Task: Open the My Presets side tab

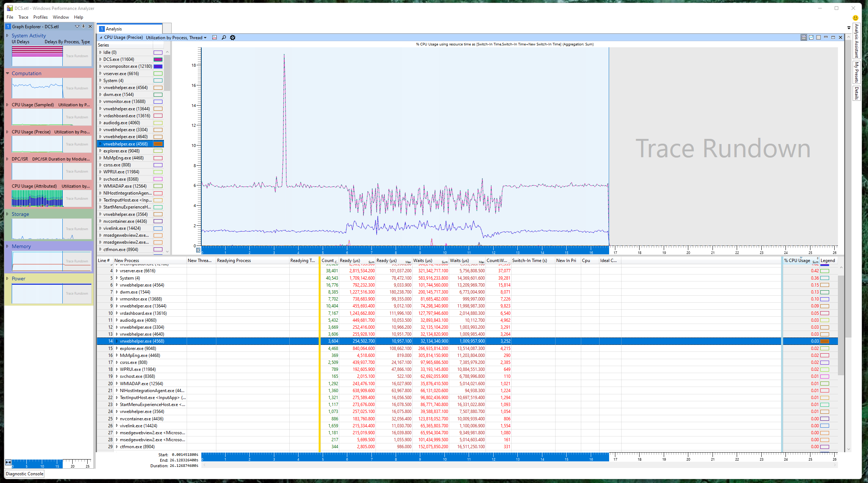Action: click(x=857, y=72)
